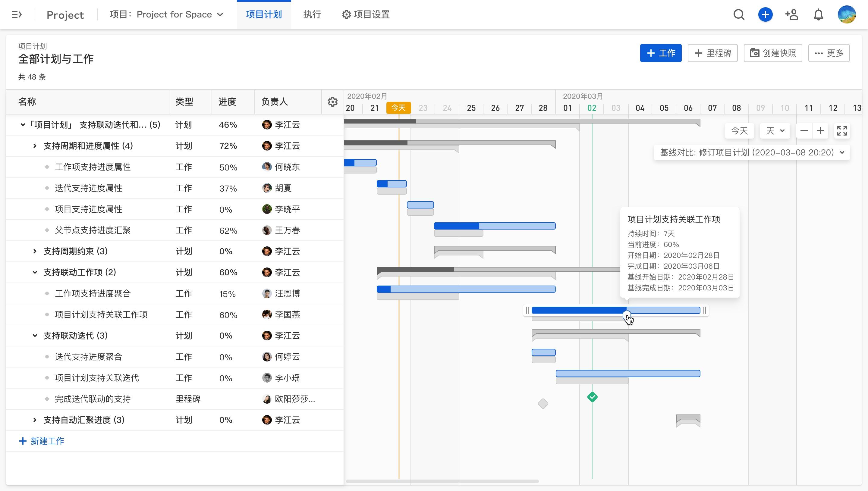Click the blue round plus create icon
Image resolution: width=868 pixels, height=491 pixels.
766,14
